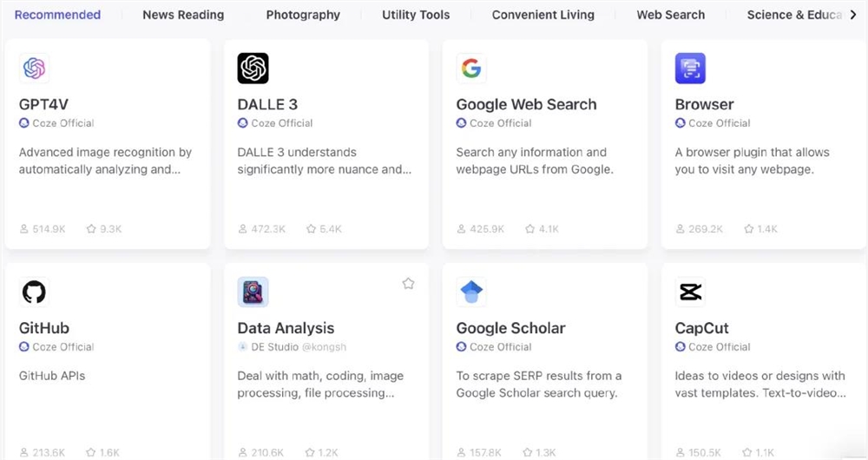Click the CapCut card description text

click(760, 384)
